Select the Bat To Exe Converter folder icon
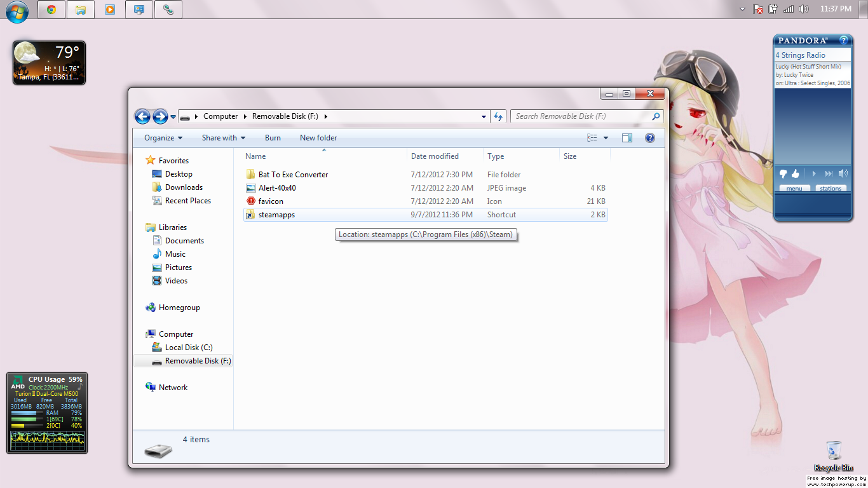 tap(250, 175)
